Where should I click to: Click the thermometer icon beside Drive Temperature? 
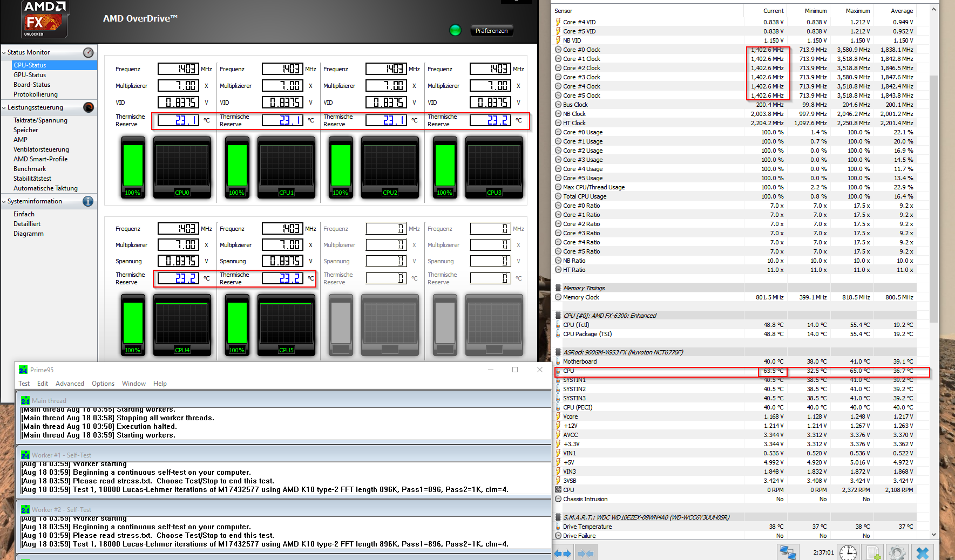pos(558,527)
